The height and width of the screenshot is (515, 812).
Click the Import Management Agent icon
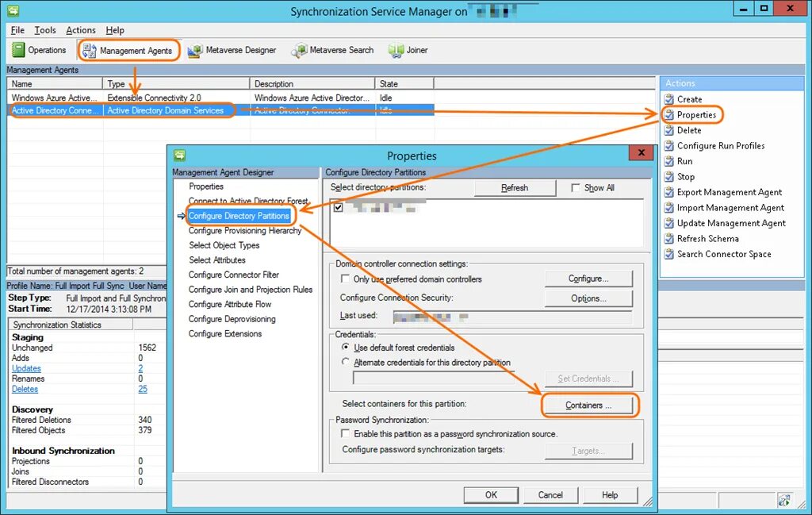pyautogui.click(x=669, y=208)
